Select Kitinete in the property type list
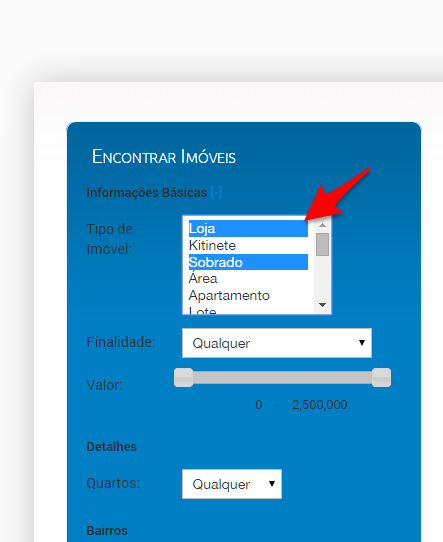Image resolution: width=443 pixels, height=542 pixels. click(248, 245)
